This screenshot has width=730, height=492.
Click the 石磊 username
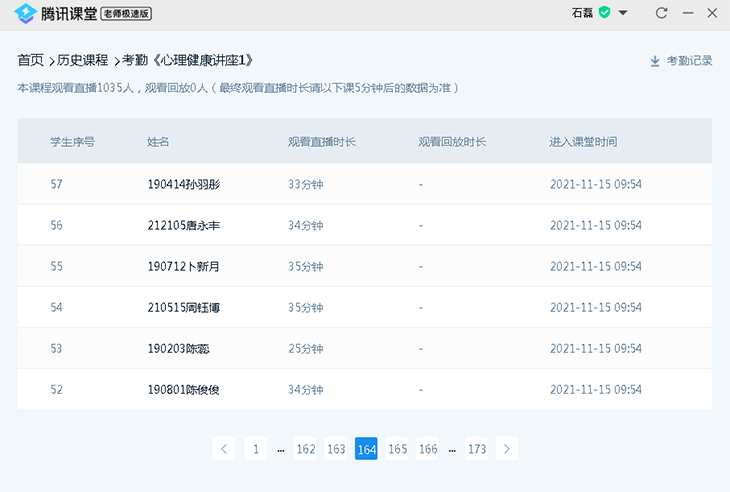(x=582, y=13)
